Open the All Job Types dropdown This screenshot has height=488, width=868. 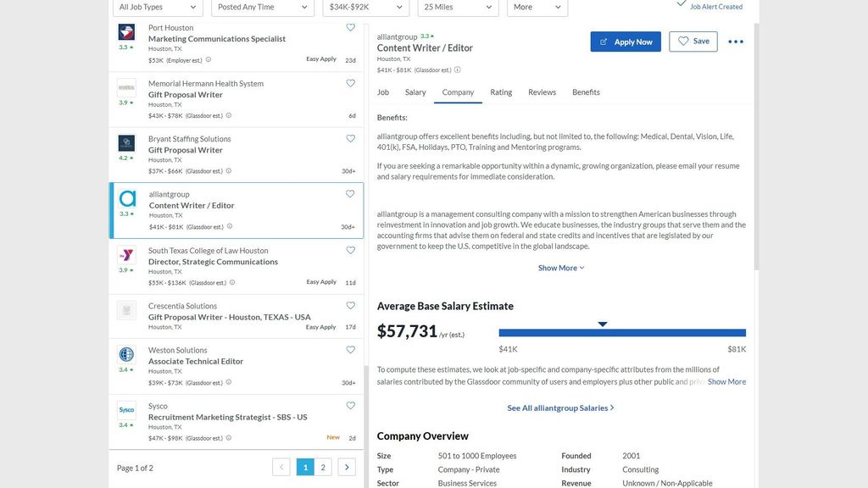158,8
